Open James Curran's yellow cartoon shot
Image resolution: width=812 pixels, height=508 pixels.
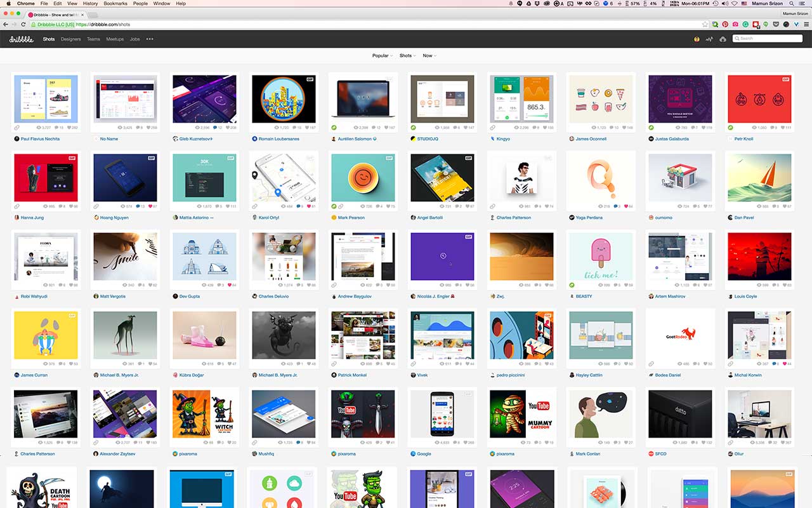click(46, 335)
